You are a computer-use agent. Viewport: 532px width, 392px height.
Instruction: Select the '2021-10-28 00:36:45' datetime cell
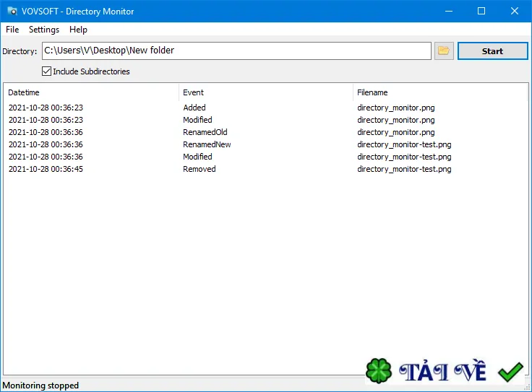pyautogui.click(x=46, y=169)
